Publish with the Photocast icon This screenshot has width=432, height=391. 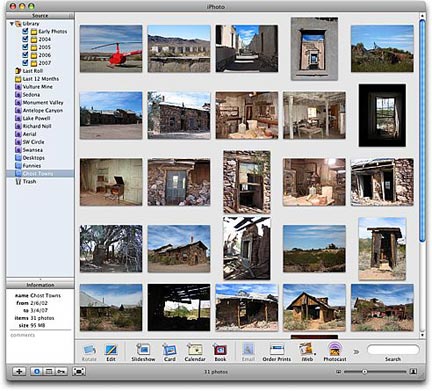pos(335,353)
